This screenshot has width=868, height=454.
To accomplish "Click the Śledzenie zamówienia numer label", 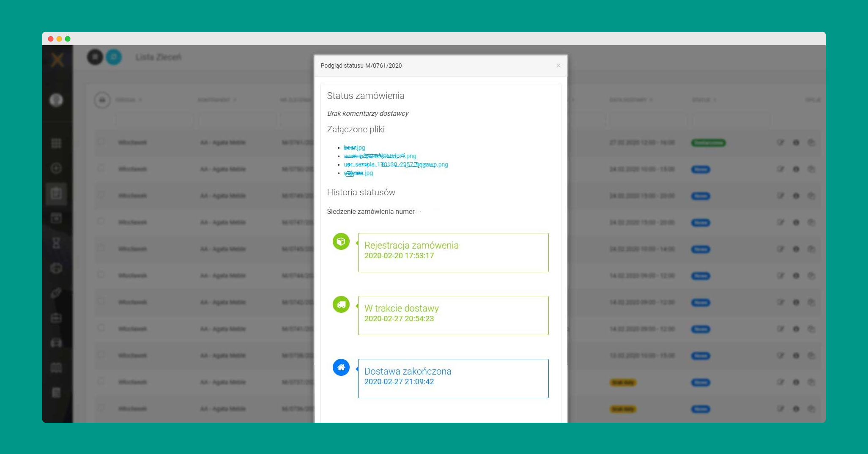I will click(371, 212).
